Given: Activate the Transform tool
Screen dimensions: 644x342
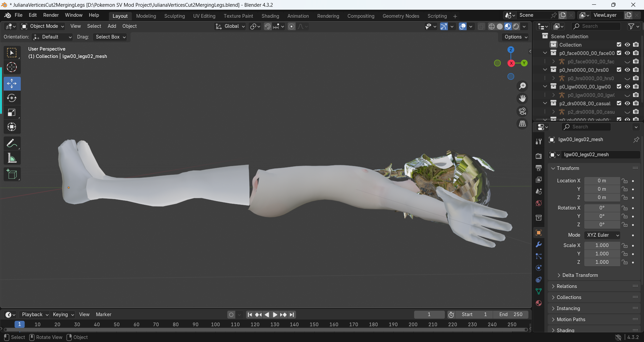Looking at the screenshot, I should [x=12, y=127].
